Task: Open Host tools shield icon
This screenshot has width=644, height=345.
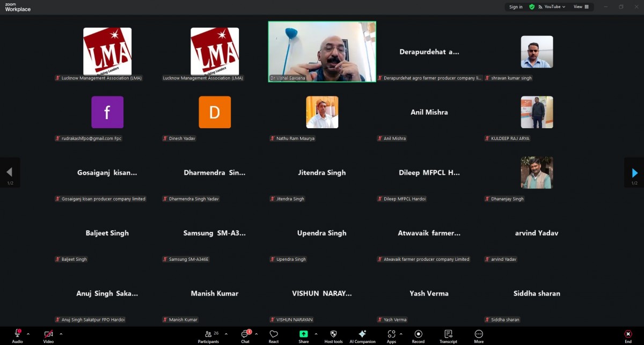Action: pos(333,335)
